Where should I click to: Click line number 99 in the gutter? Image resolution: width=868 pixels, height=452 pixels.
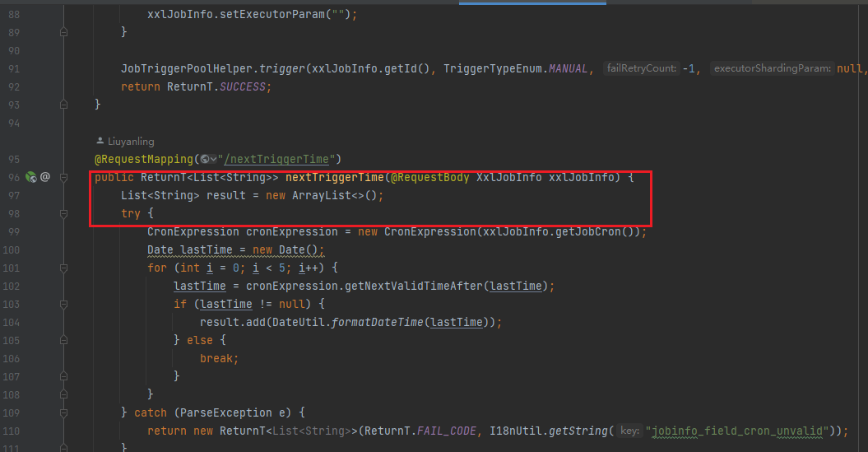coord(14,231)
